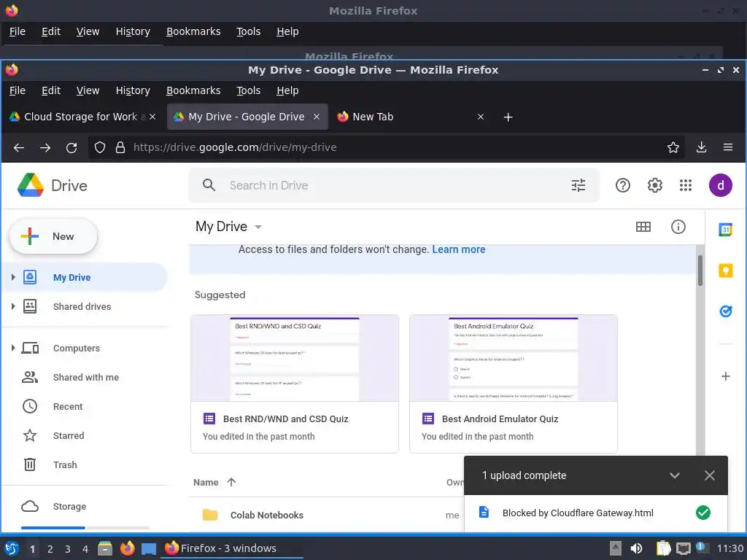Open the My Drive title dropdown arrow
747x560 pixels.
(258, 227)
